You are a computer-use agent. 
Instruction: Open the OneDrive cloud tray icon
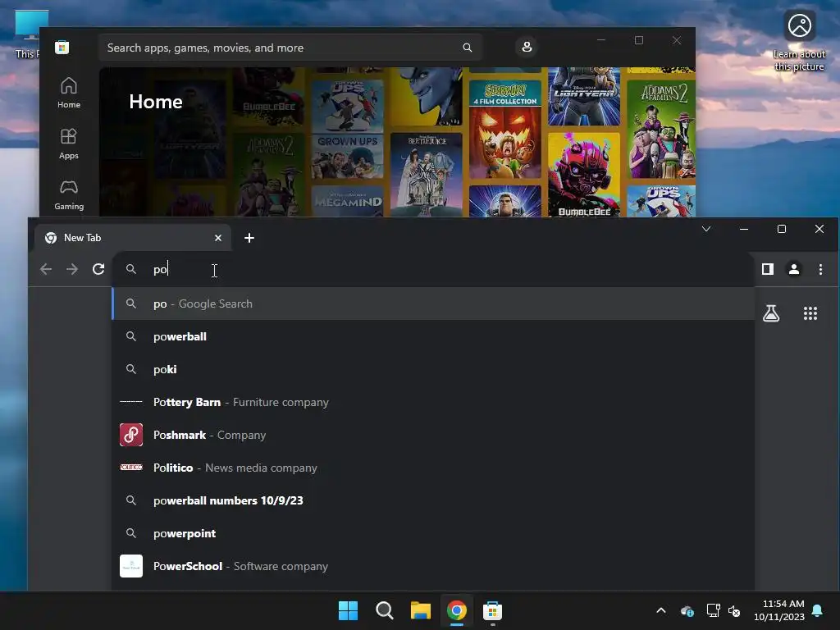click(x=687, y=610)
